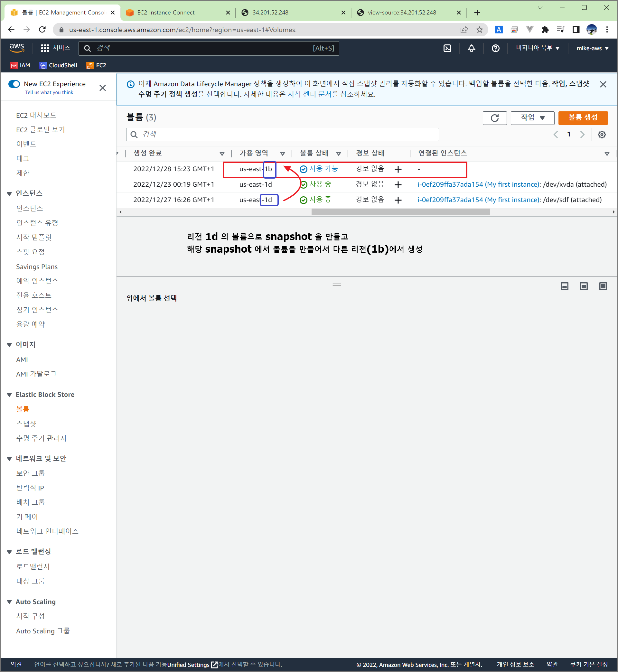Click the AWS logo home icon

[x=17, y=48]
